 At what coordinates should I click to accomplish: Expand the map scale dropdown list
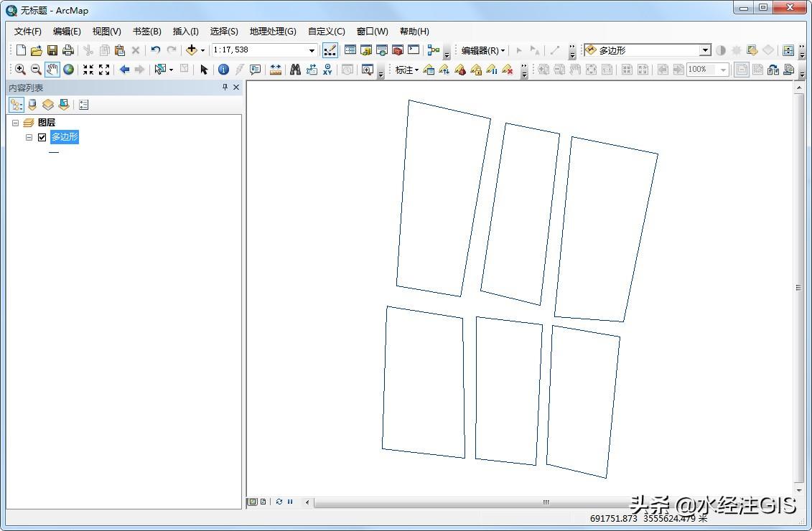point(312,50)
